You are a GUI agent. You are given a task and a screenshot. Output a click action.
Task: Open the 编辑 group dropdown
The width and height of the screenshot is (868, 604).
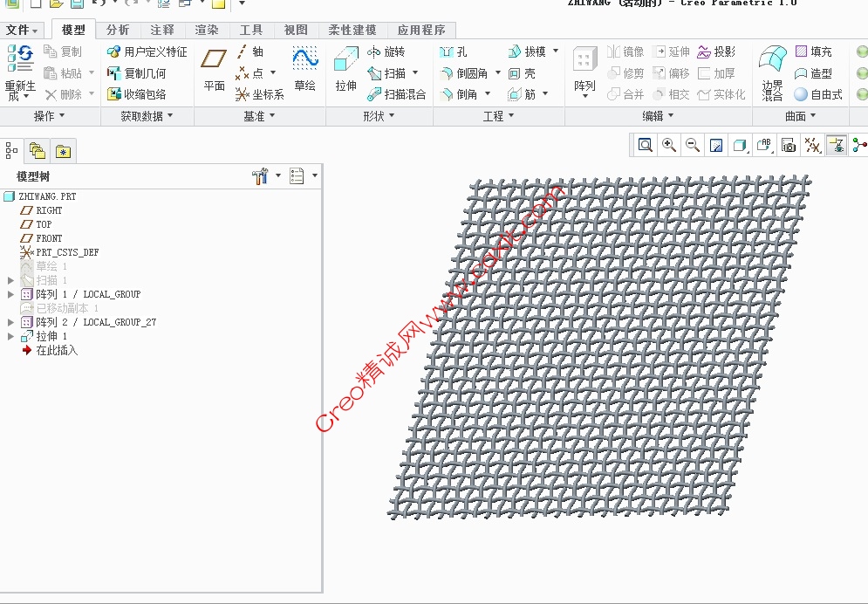[658, 116]
